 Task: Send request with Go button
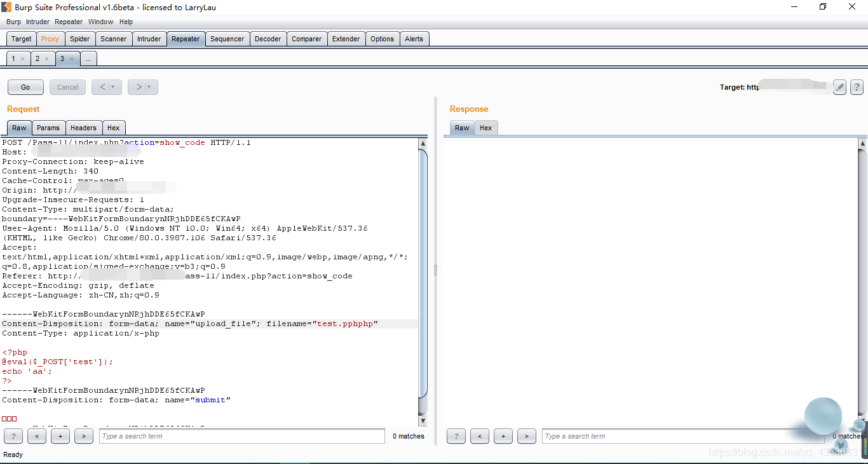pos(25,87)
